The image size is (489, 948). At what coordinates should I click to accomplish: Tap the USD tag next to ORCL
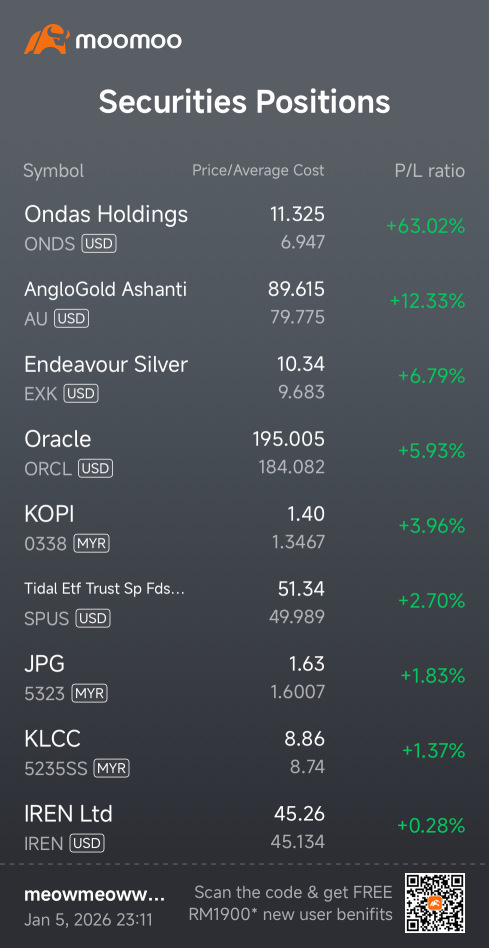[x=96, y=469]
